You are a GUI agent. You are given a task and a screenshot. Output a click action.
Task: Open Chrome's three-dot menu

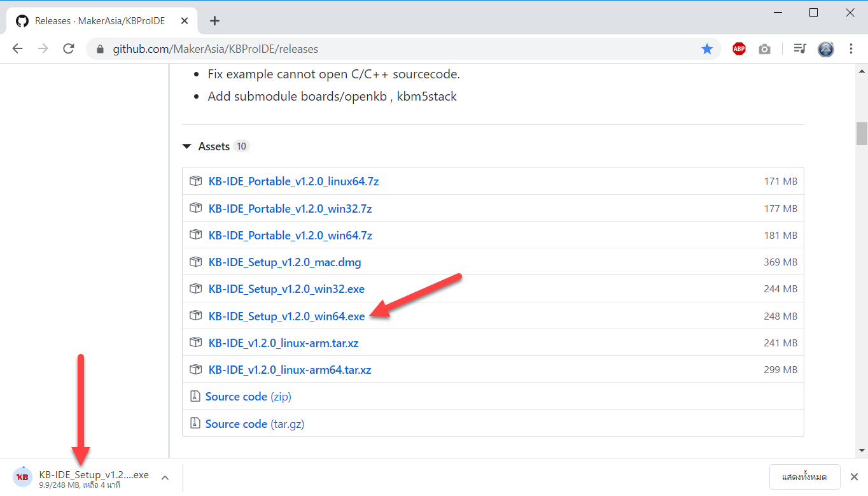coord(851,49)
